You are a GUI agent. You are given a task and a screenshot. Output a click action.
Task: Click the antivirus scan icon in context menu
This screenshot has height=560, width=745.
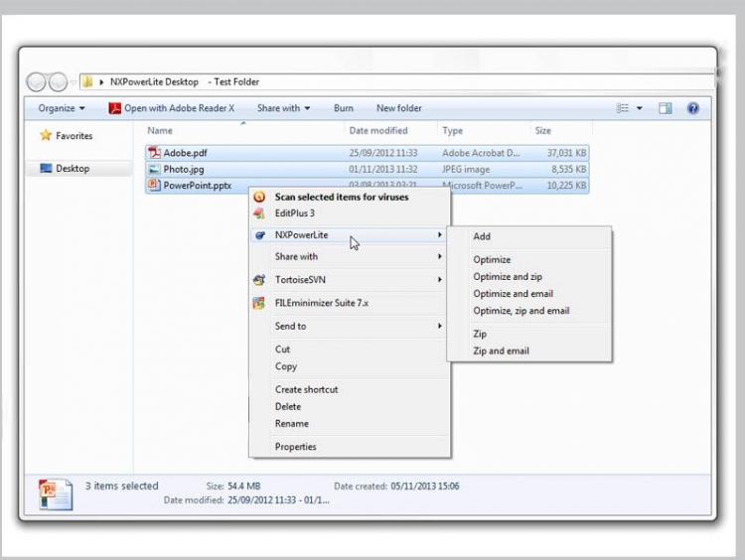point(259,197)
